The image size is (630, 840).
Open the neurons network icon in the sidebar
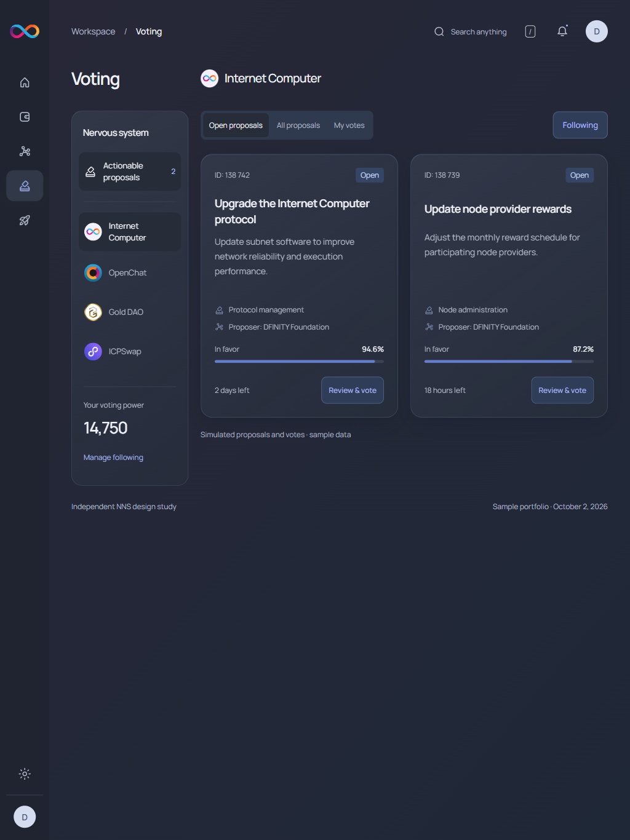pyautogui.click(x=25, y=151)
